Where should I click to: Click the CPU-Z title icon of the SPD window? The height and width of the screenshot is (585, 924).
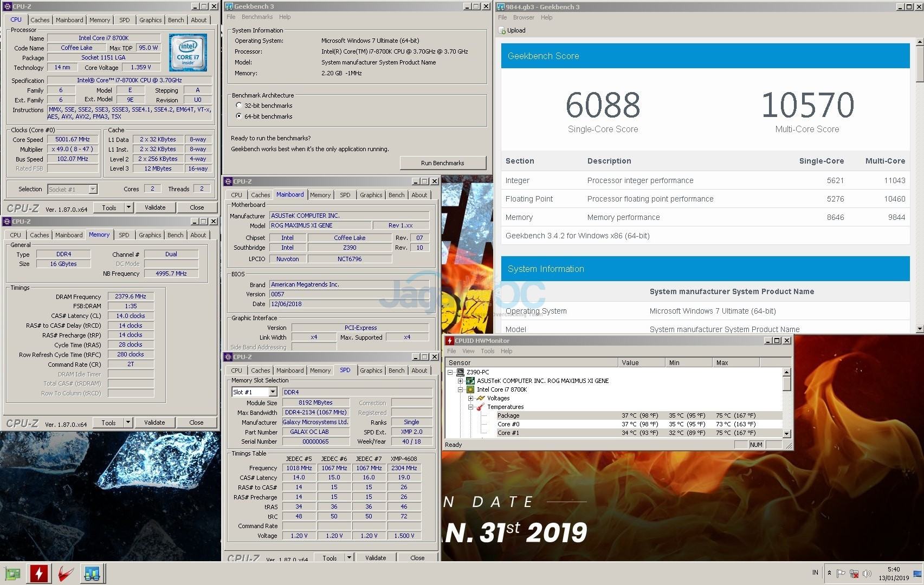[x=228, y=357]
